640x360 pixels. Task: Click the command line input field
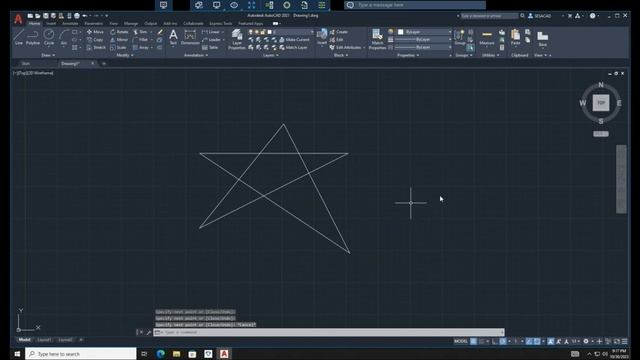click(329, 332)
